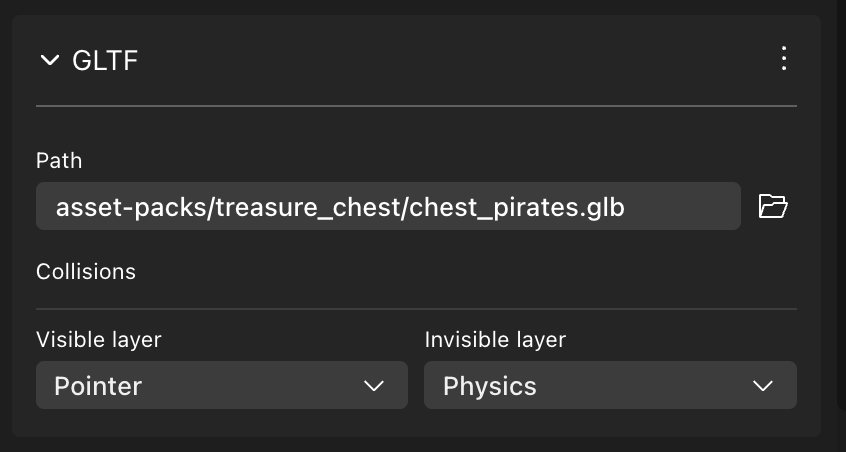Click the GLTF section title
This screenshot has width=846, height=452.
click(105, 61)
